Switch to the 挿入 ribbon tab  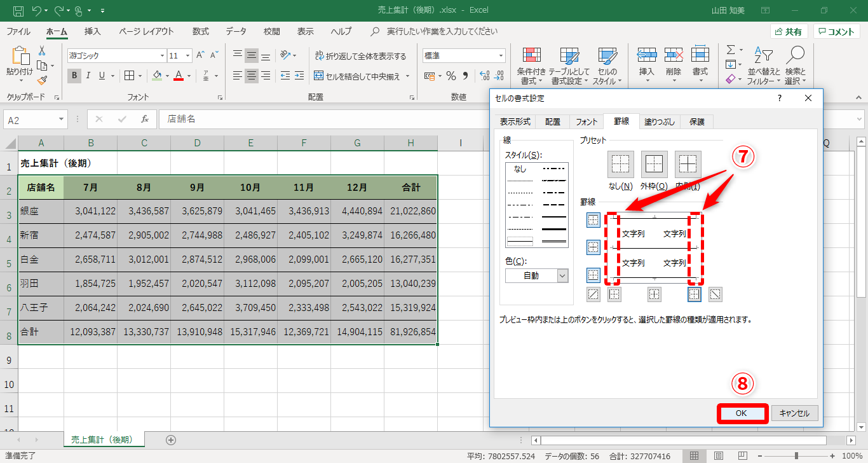click(x=93, y=31)
